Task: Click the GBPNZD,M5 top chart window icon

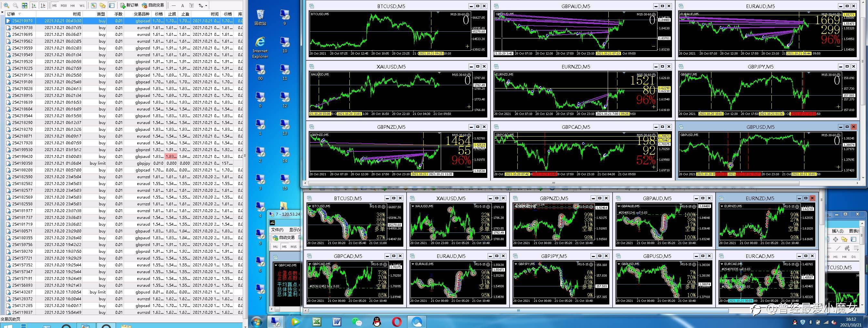Action: (312, 127)
